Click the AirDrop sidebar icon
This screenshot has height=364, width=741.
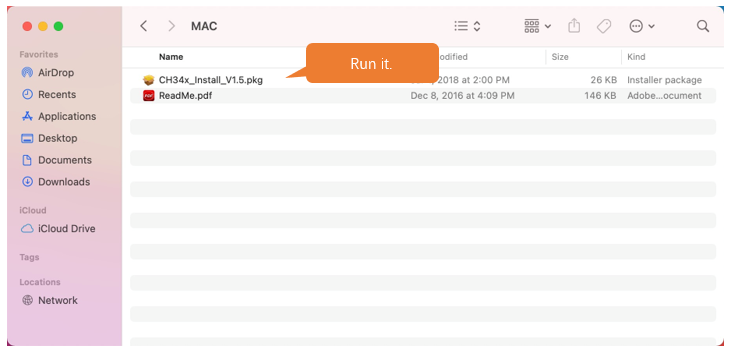click(x=27, y=73)
